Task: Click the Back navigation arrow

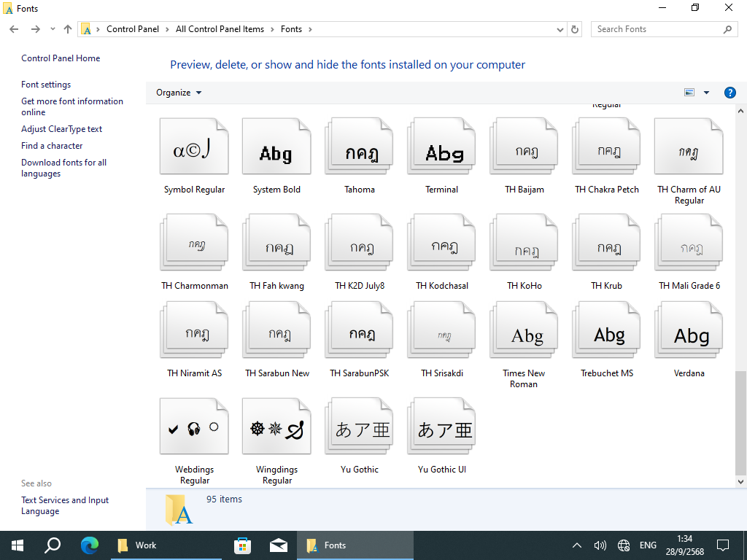Action: pyautogui.click(x=14, y=29)
